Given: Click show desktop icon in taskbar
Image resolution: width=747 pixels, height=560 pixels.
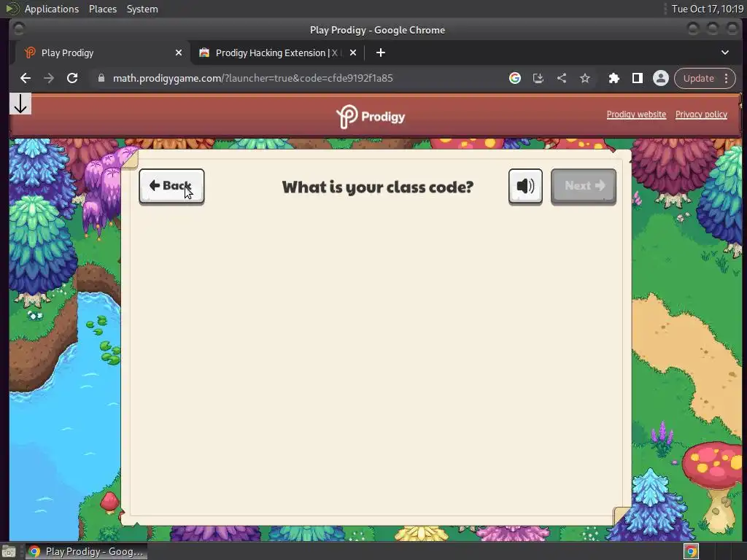Looking at the screenshot, I should (x=9, y=551).
